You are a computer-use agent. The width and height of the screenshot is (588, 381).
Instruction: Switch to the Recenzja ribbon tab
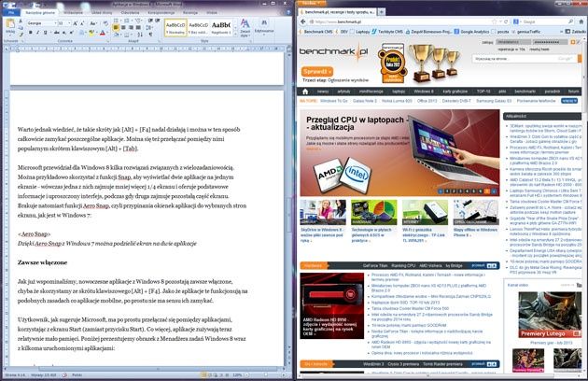190,12
